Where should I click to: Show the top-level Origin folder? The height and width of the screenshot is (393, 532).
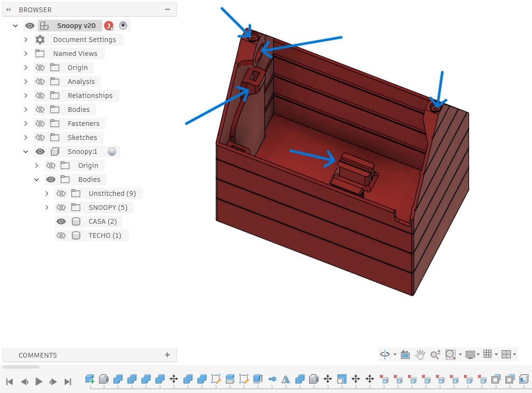[40, 68]
